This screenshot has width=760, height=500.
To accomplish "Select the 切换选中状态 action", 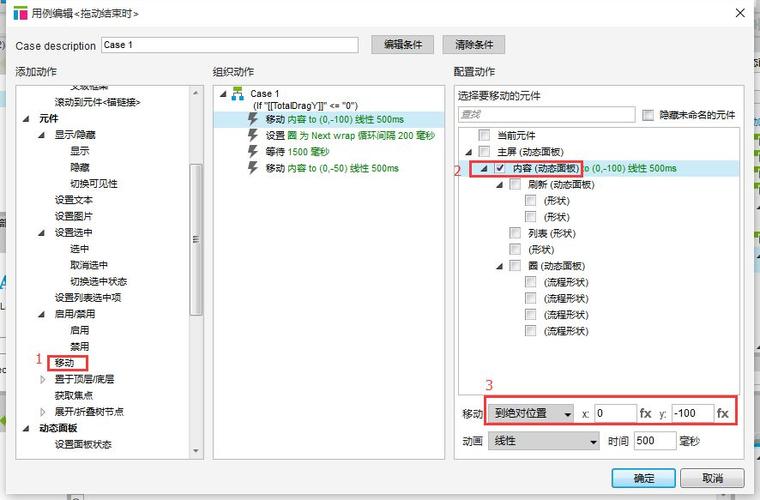I will point(98,281).
